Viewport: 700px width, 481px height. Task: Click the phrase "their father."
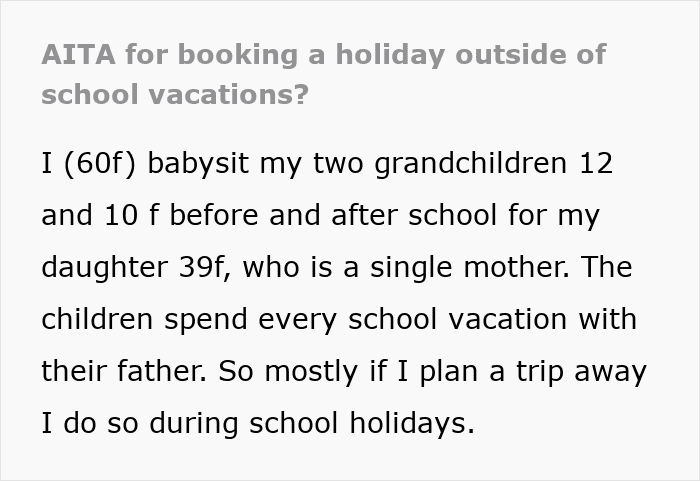click(x=124, y=371)
